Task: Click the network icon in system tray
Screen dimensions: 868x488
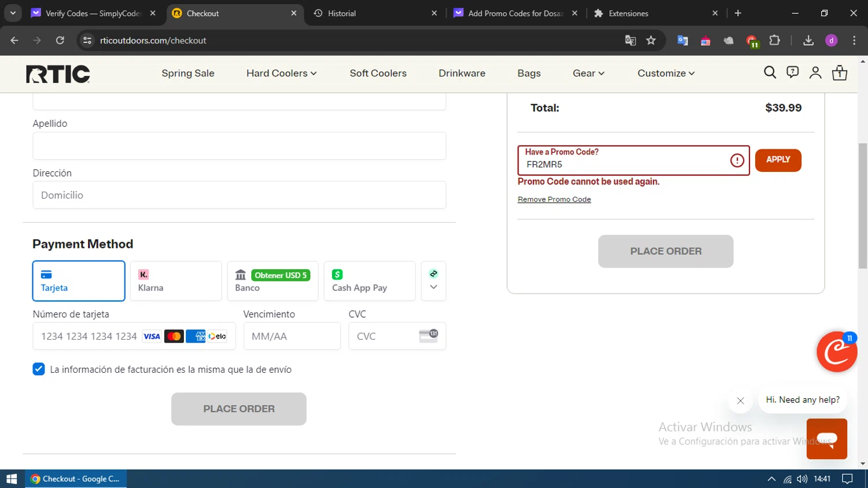Action: (787, 479)
